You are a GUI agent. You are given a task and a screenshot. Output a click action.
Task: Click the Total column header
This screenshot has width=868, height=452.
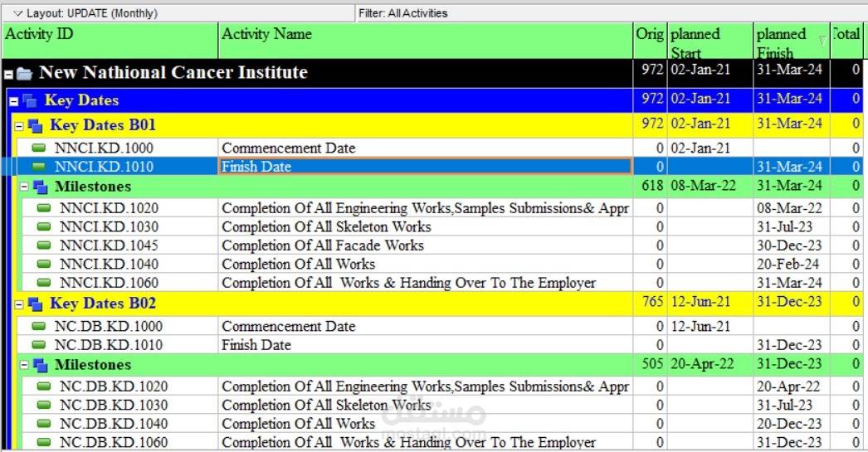(846, 41)
